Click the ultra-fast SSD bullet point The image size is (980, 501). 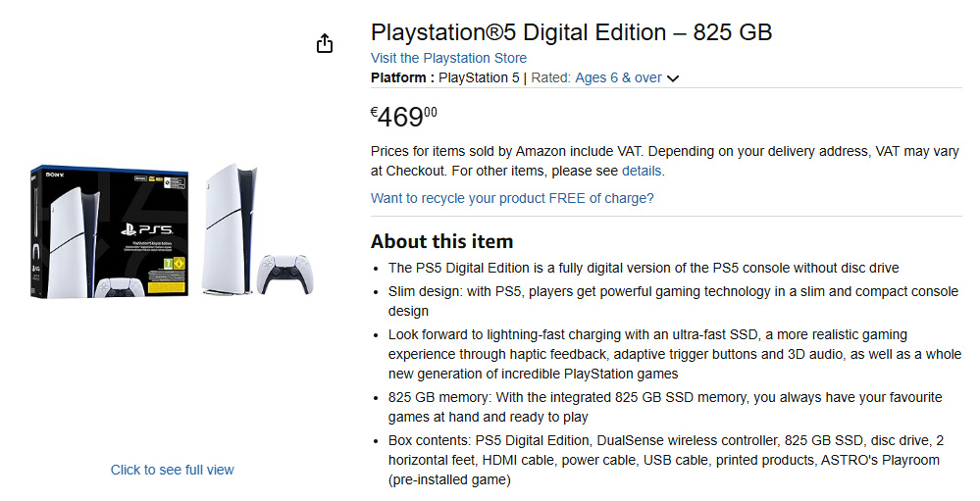click(x=674, y=354)
